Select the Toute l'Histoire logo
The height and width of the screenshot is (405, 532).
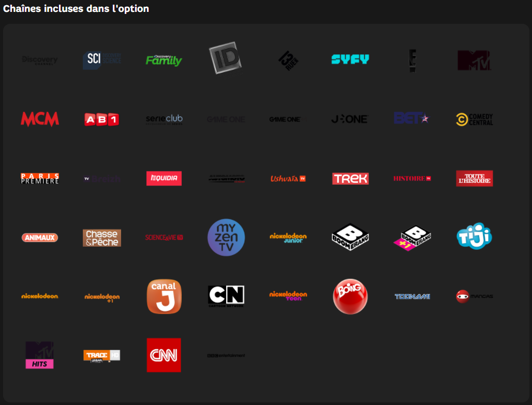click(x=475, y=178)
